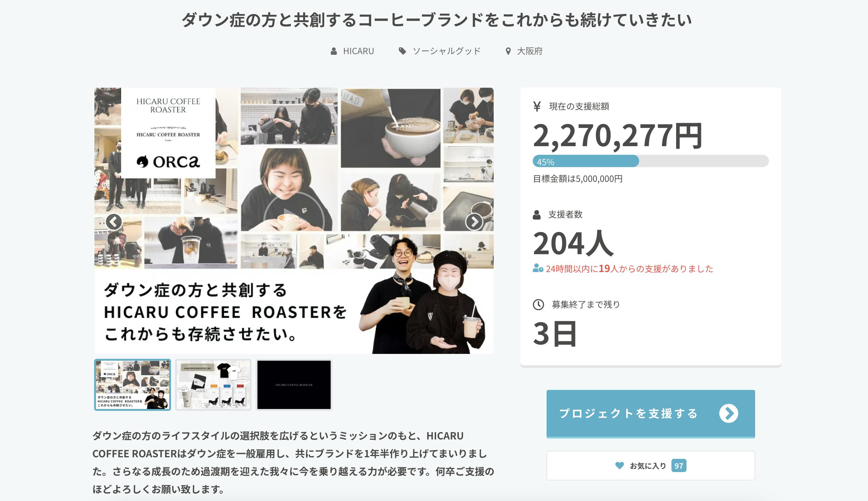Go to previous slide with left arrow

pos(114,222)
